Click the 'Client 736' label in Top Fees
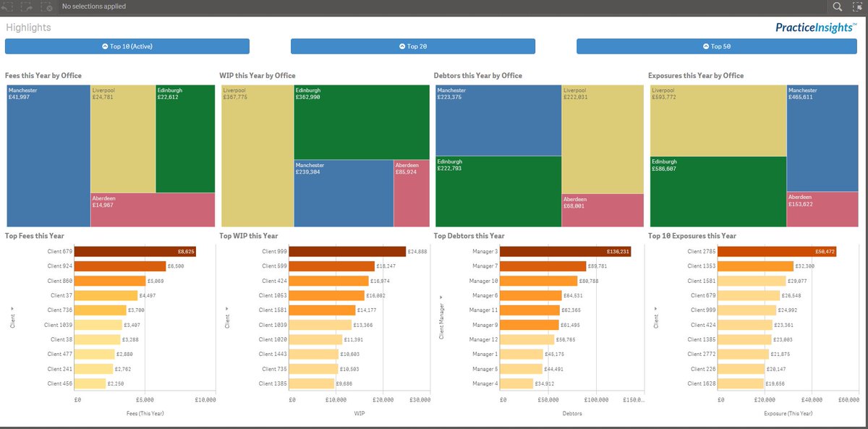Viewport: 868px width, 429px height. pyautogui.click(x=60, y=310)
